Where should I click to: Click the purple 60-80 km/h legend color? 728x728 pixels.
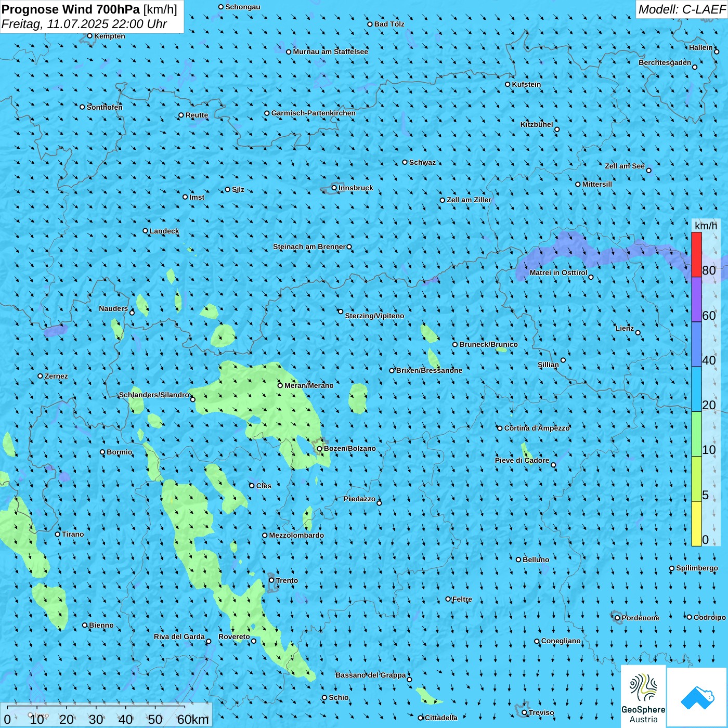(x=696, y=300)
